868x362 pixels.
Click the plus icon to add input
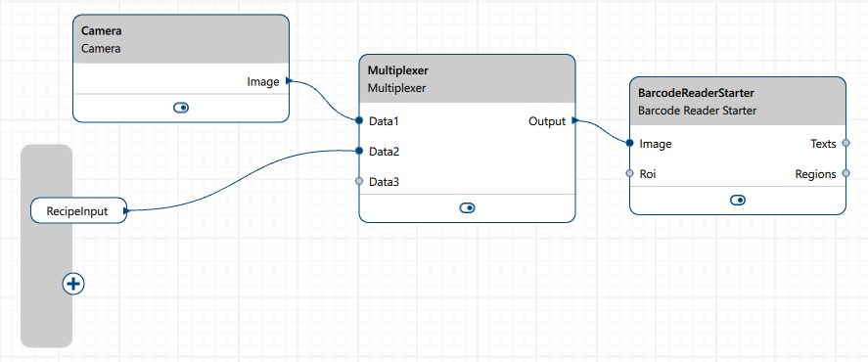point(73,284)
